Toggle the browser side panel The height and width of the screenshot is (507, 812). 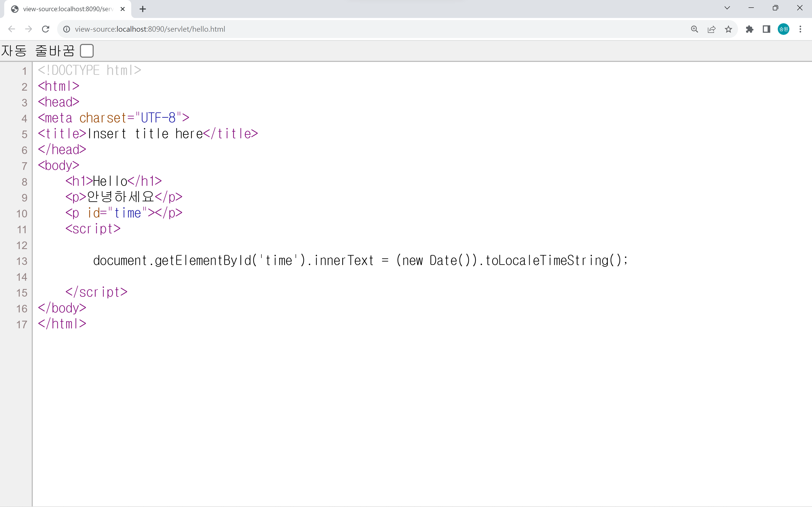766,29
